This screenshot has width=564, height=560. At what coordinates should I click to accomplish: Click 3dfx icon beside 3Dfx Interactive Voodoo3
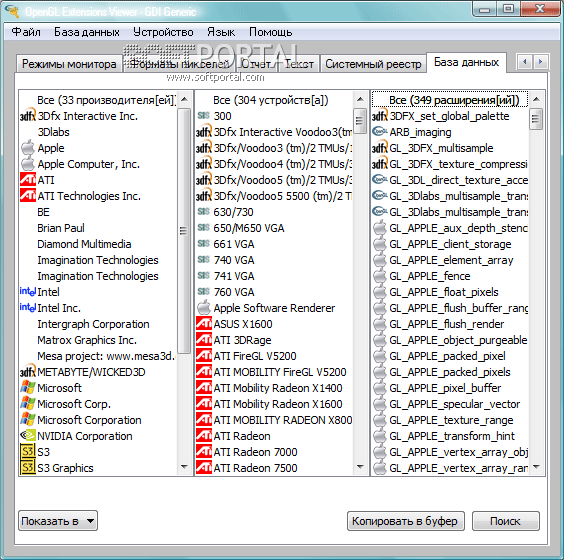click(x=204, y=132)
